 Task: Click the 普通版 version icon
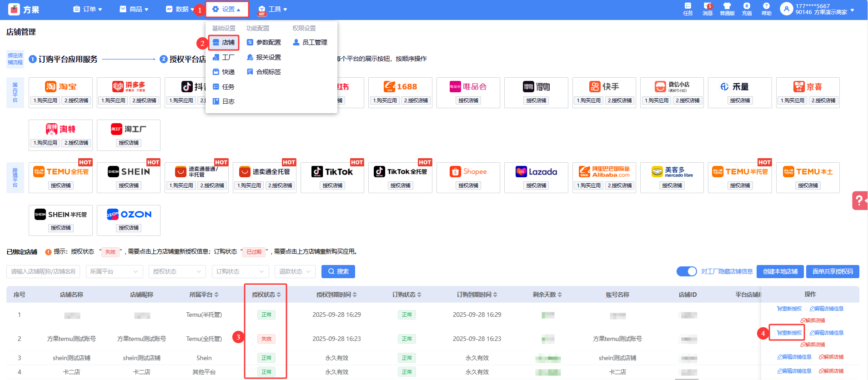[x=727, y=6]
